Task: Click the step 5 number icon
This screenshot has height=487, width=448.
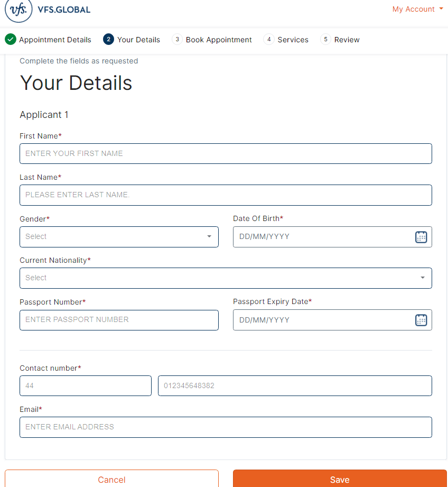Action: tap(326, 40)
